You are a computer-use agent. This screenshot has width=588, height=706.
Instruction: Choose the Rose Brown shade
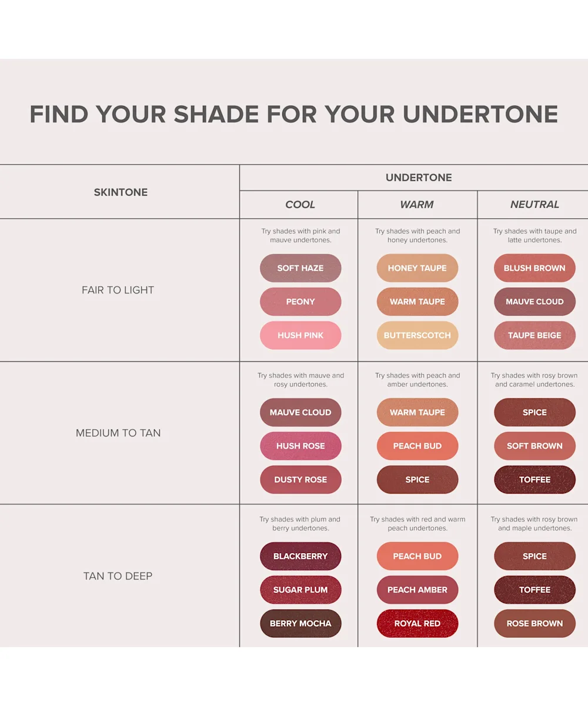[x=534, y=623]
